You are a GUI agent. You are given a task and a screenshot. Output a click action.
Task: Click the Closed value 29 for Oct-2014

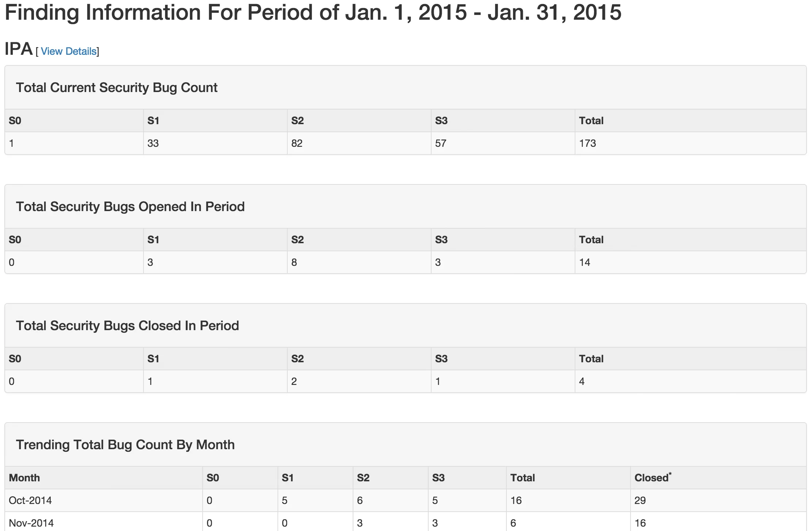tap(640, 500)
